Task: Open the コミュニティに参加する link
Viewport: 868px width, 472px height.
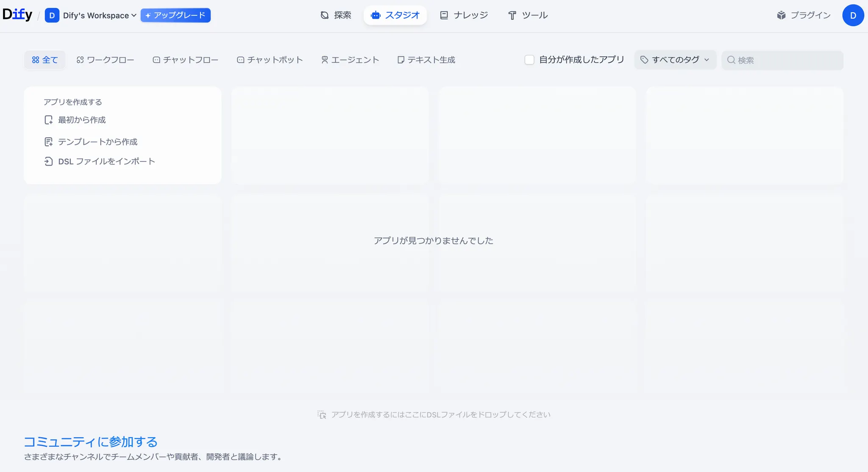Action: point(90,441)
